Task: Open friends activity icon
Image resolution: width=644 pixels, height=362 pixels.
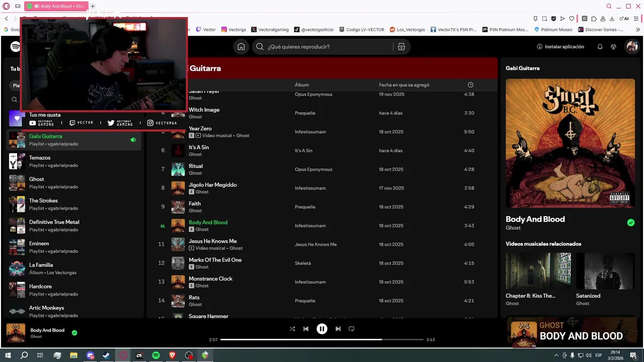Action: pos(613,47)
